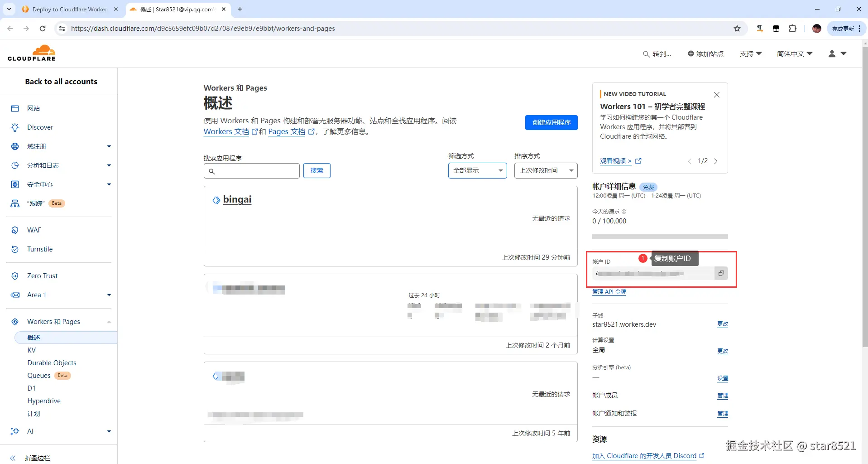The width and height of the screenshot is (868, 464).
Task: Click 添加站点 in the header
Action: click(705, 54)
